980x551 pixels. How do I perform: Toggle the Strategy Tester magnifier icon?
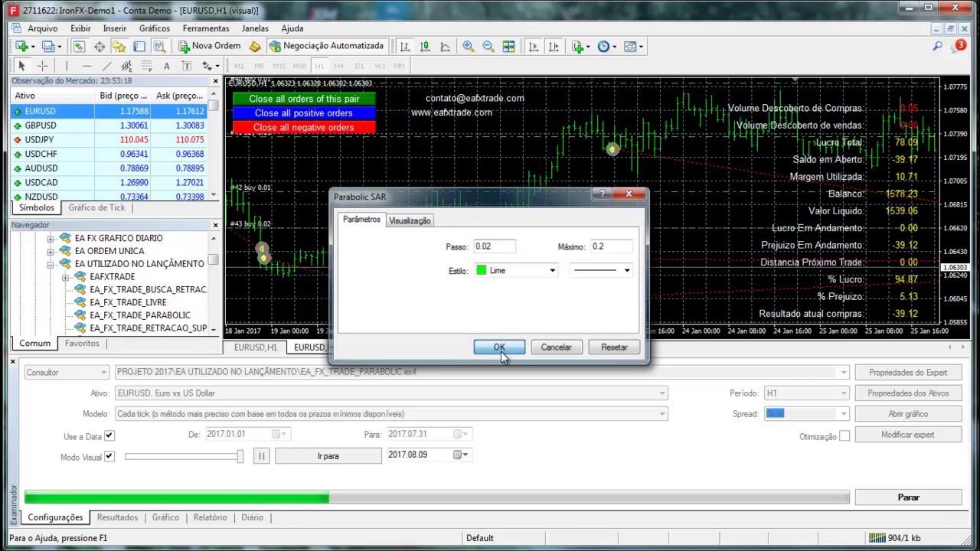[159, 47]
